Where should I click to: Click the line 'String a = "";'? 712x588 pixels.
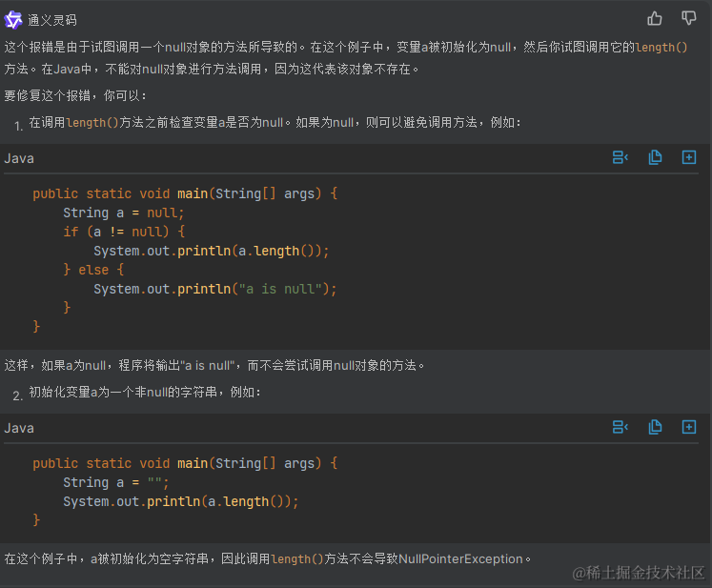115,482
